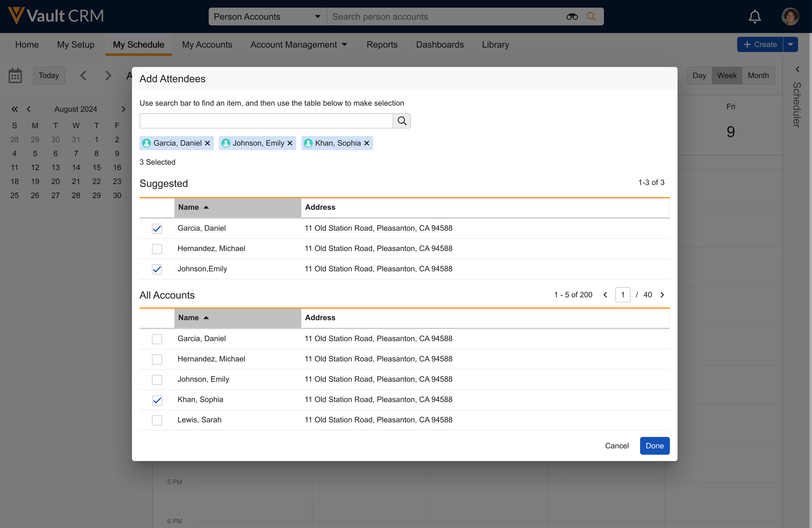Remove Garcia, Daniel chip with X
The height and width of the screenshot is (528, 812).
point(207,143)
